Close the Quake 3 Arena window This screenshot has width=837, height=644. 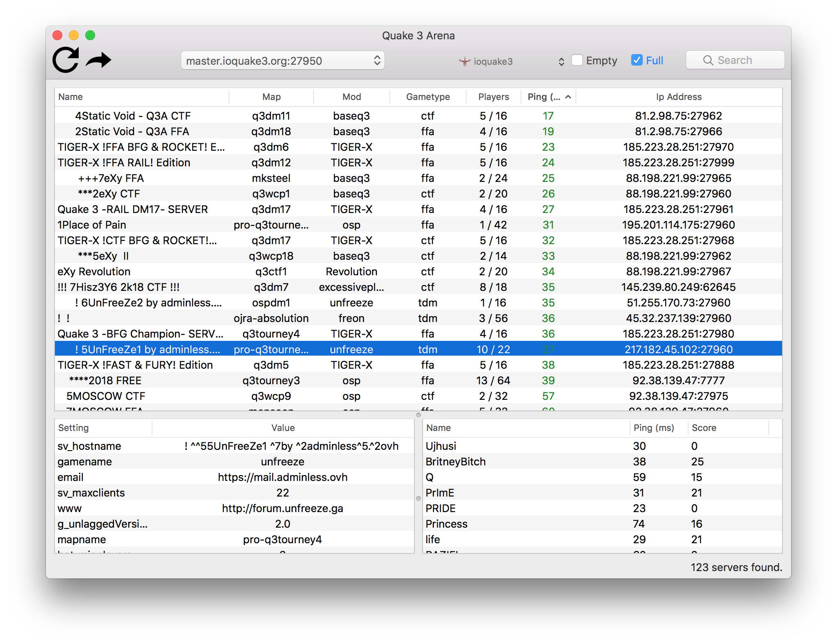57,35
